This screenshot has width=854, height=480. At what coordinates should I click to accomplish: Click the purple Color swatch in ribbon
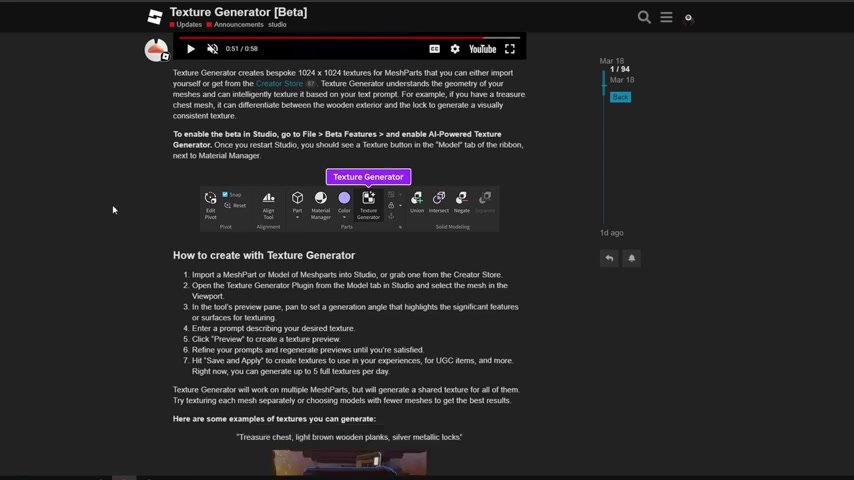344,198
